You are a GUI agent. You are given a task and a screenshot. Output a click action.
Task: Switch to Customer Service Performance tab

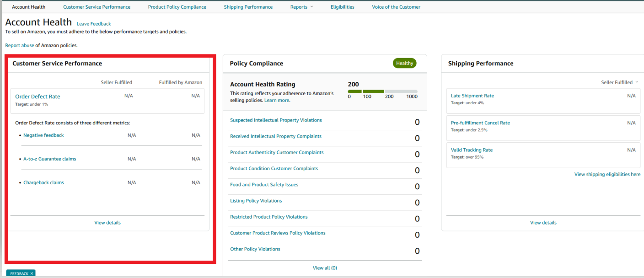click(97, 7)
